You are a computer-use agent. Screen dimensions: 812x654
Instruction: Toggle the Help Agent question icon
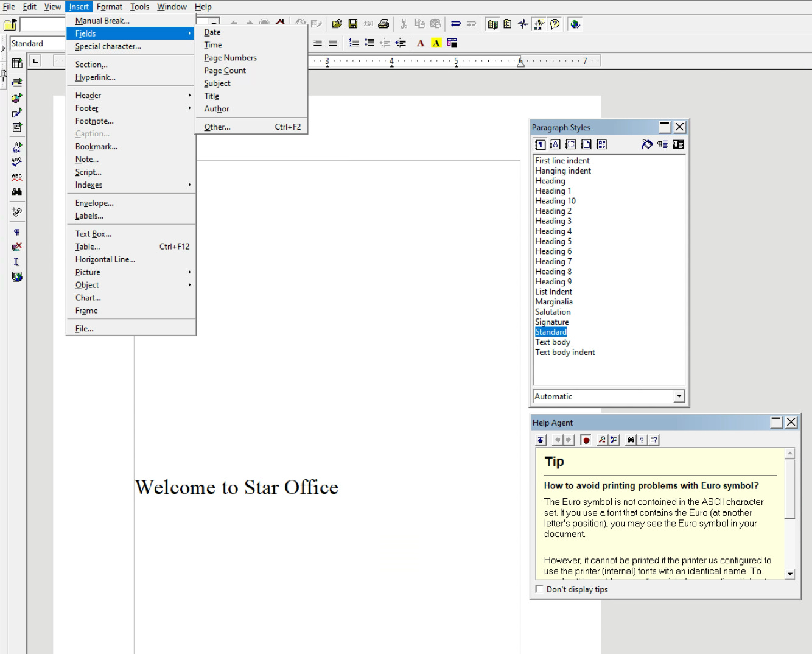pos(555,24)
